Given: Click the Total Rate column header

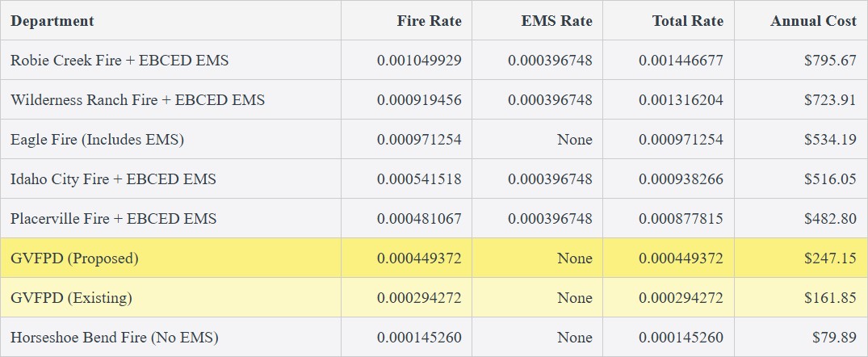Looking at the screenshot, I should (688, 21).
